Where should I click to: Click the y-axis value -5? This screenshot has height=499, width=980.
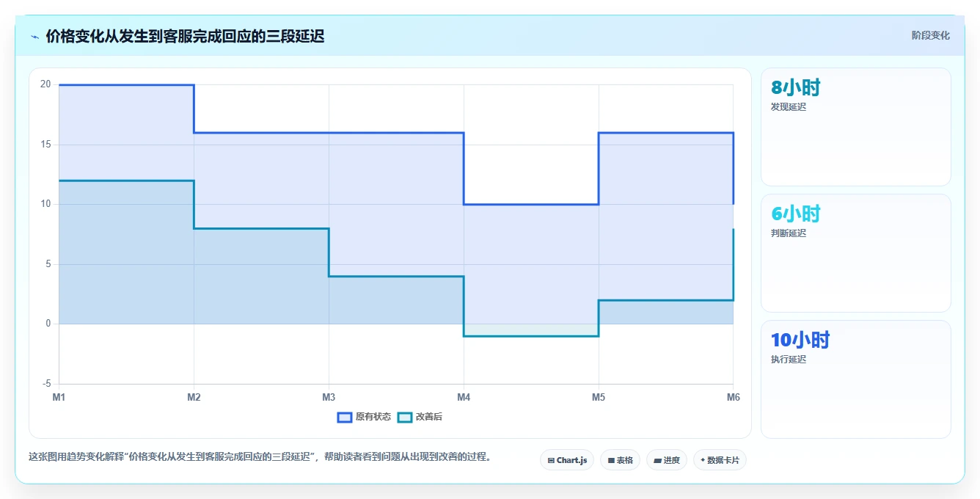click(46, 384)
